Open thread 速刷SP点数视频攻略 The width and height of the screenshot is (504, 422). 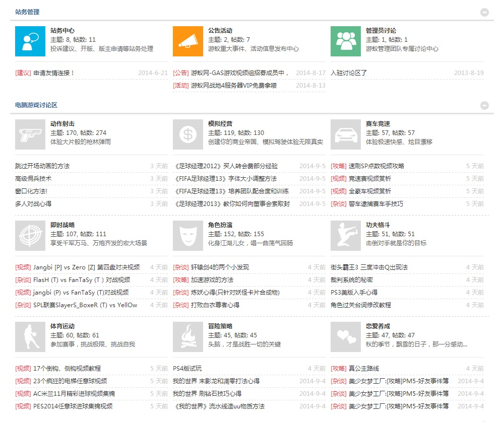coord(376,166)
